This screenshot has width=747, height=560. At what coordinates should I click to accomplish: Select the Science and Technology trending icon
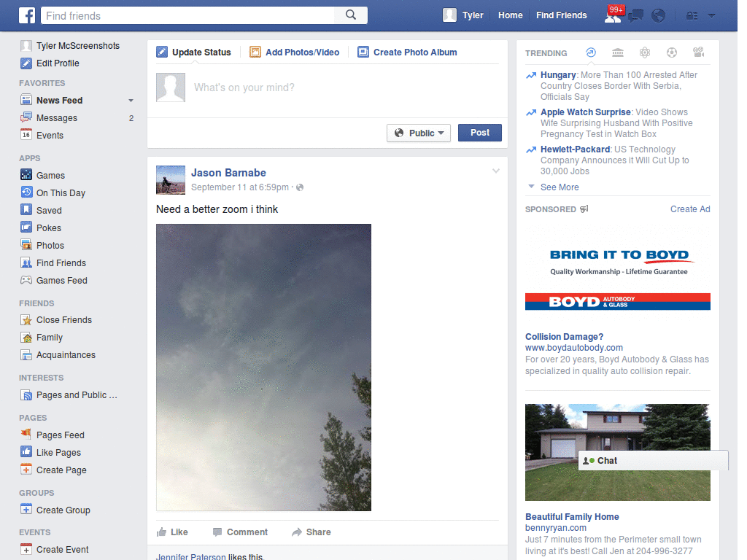click(x=645, y=52)
